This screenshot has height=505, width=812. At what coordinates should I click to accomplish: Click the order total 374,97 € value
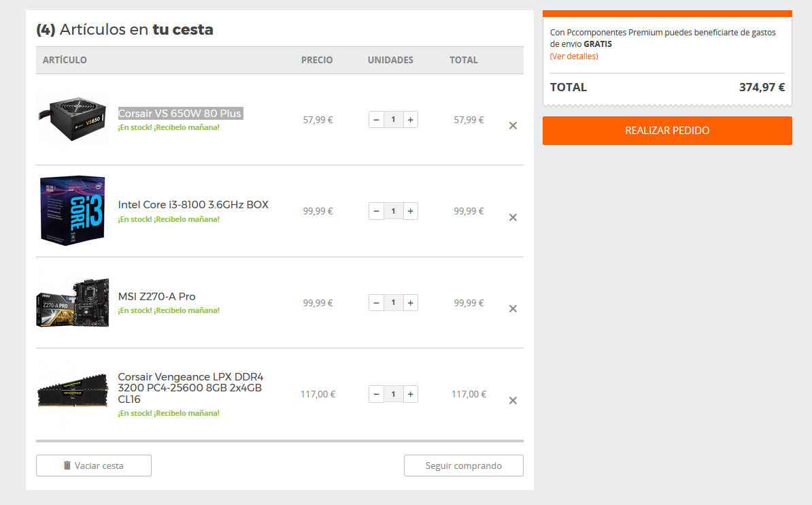762,87
